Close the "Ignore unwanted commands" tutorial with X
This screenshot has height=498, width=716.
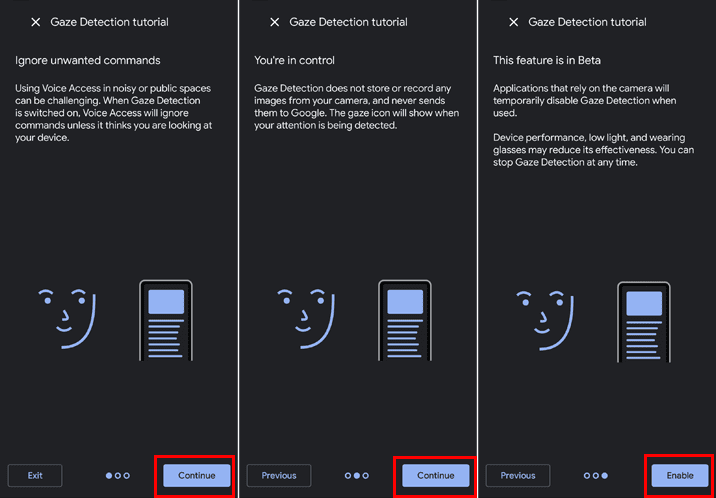click(x=36, y=22)
